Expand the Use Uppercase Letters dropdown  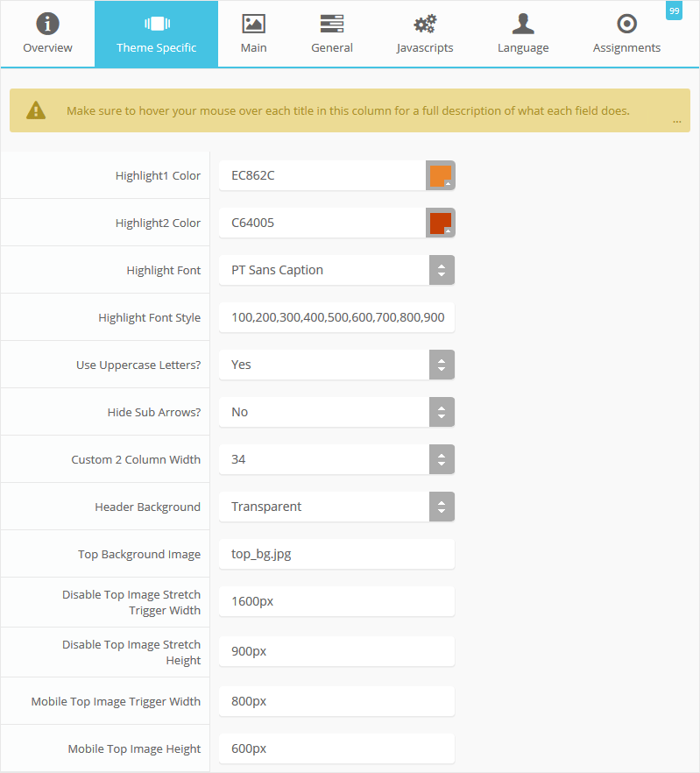[442, 365]
